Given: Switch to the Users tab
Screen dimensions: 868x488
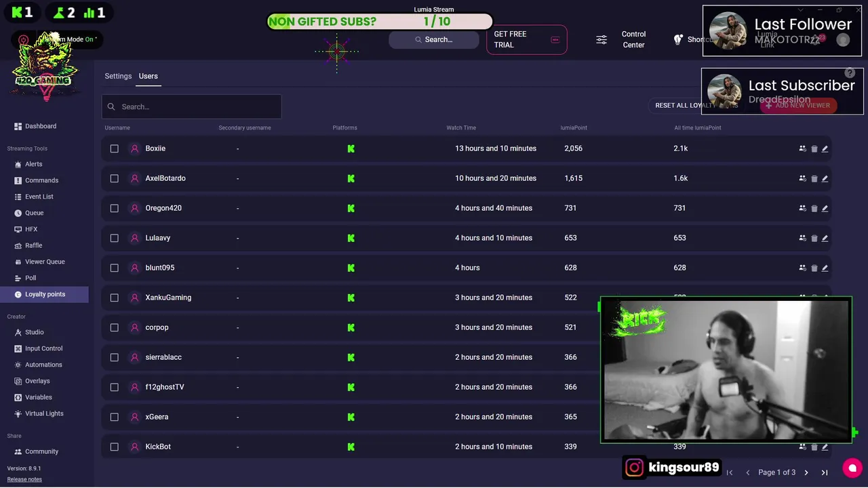Looking at the screenshot, I should click(x=149, y=76).
